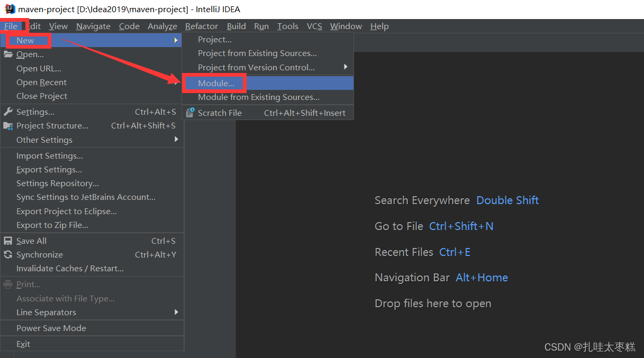The height and width of the screenshot is (358, 644).
Task: Click the Scratch File icon
Action: (x=190, y=113)
